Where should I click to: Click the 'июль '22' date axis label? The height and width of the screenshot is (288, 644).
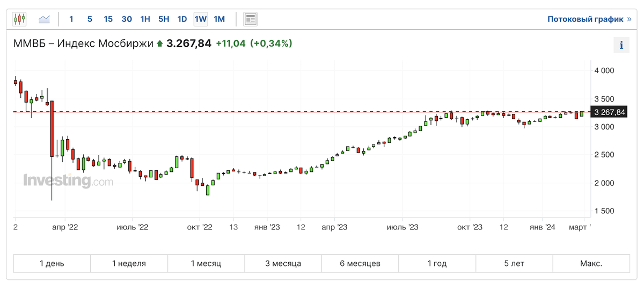coord(132,227)
